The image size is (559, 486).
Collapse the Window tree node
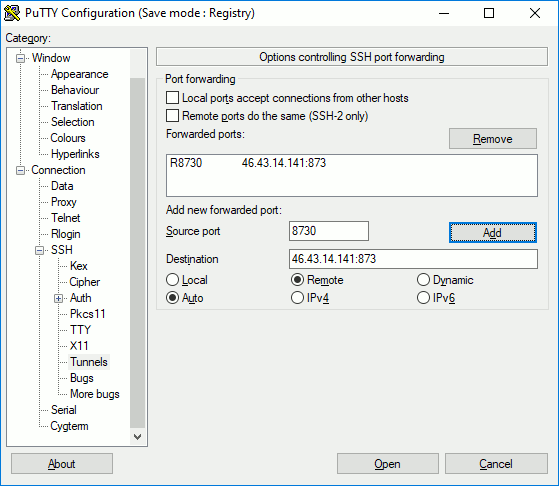click(x=20, y=58)
